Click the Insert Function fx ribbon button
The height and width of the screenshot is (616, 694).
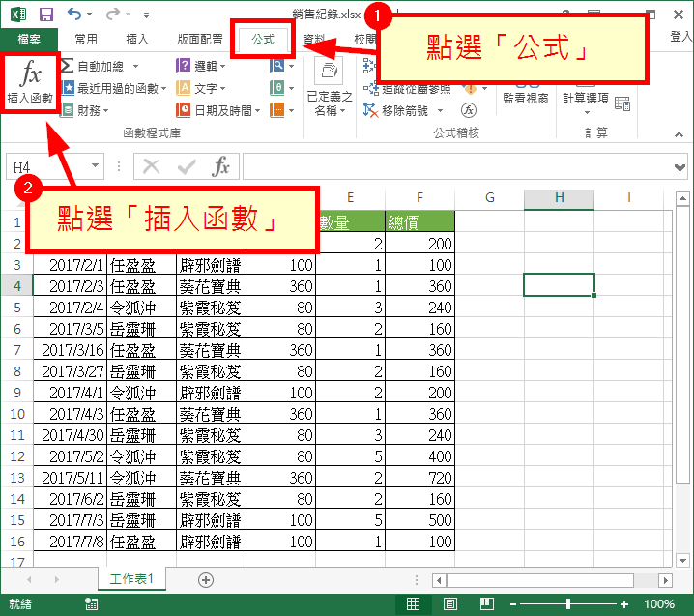[x=30, y=83]
